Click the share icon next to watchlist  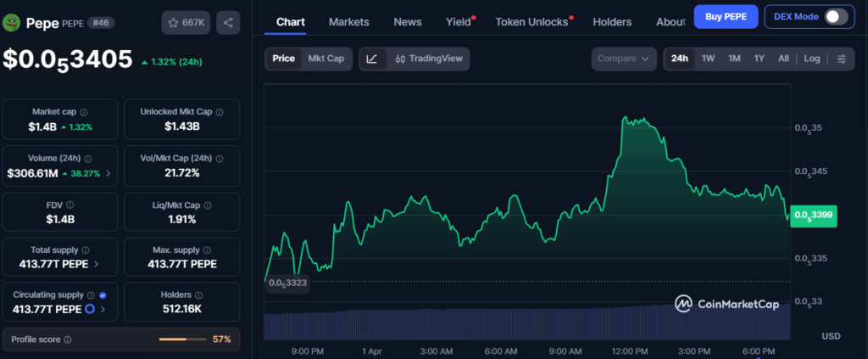(227, 23)
